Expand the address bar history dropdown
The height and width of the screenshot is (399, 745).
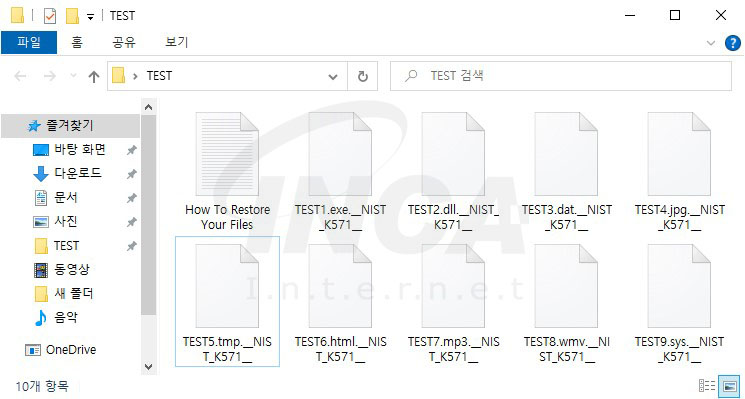click(333, 76)
